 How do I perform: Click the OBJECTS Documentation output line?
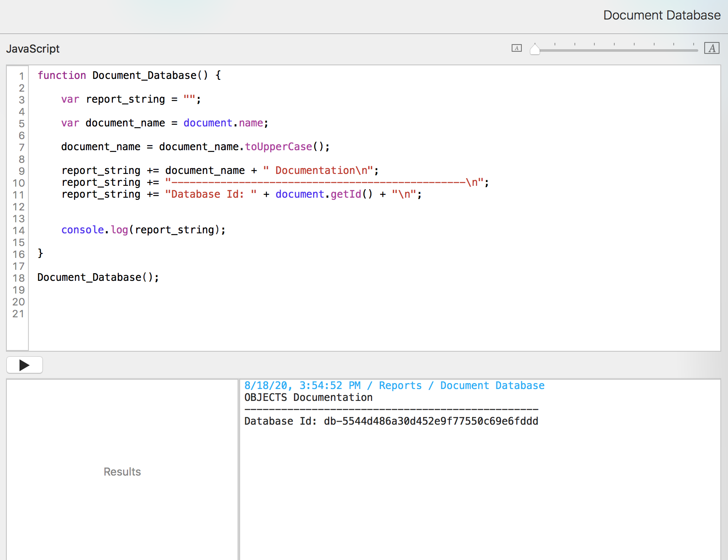pyautogui.click(x=308, y=398)
